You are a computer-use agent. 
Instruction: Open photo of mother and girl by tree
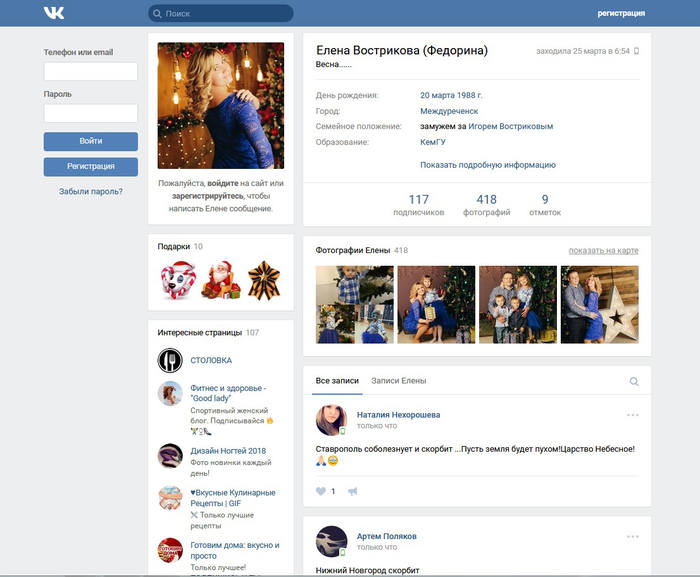[436, 305]
